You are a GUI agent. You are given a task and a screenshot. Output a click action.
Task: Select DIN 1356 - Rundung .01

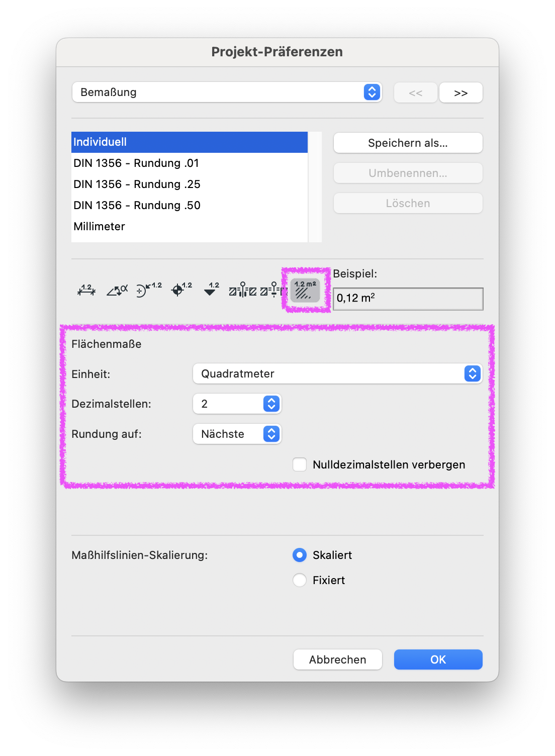[190, 163]
